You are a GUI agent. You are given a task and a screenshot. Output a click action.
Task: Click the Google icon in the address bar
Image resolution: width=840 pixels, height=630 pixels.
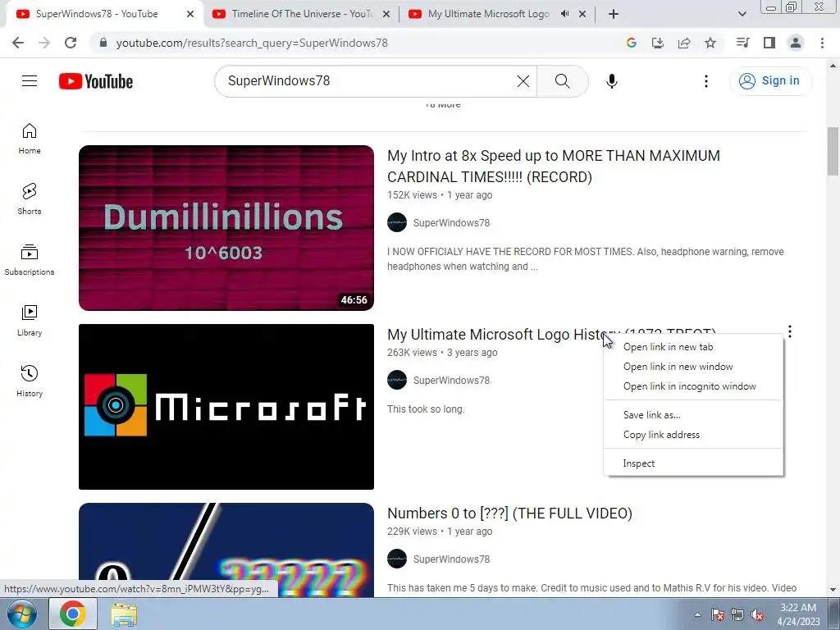tap(632, 43)
